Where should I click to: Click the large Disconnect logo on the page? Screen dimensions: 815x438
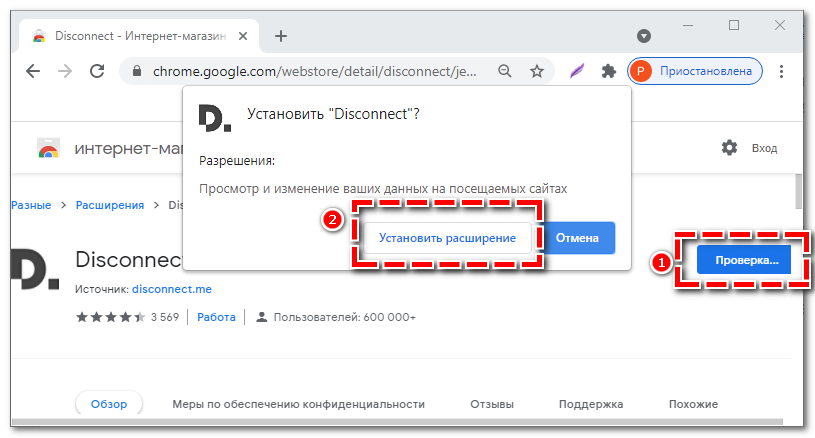pyautogui.click(x=35, y=269)
